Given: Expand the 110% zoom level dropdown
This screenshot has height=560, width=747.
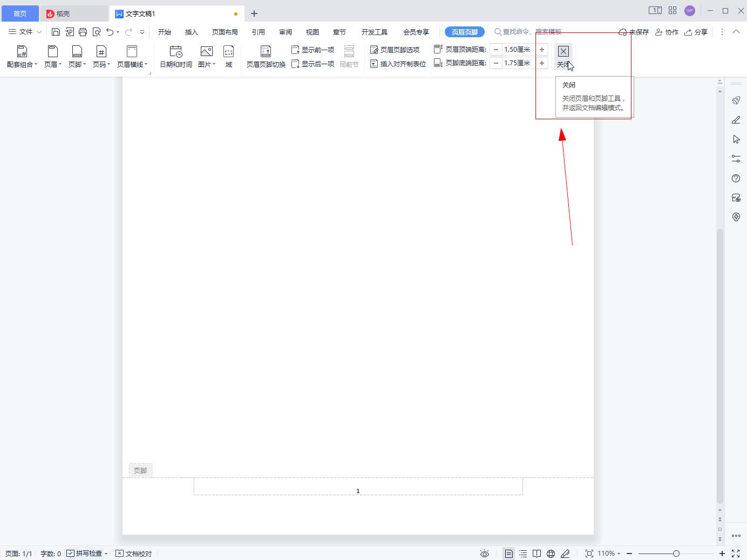Looking at the screenshot, I should [x=609, y=554].
